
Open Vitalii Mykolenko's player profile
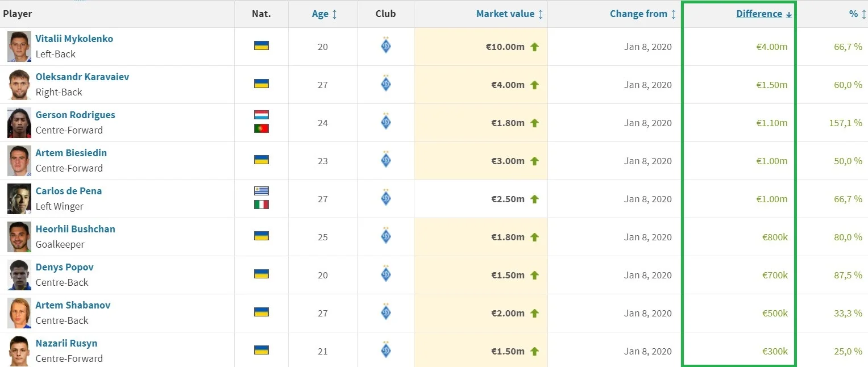pos(74,39)
